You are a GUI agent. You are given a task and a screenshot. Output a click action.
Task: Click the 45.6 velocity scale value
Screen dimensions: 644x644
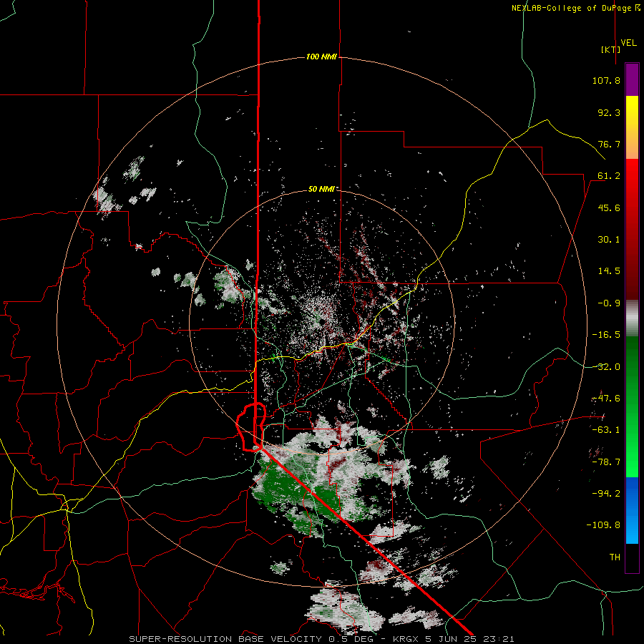pos(609,208)
